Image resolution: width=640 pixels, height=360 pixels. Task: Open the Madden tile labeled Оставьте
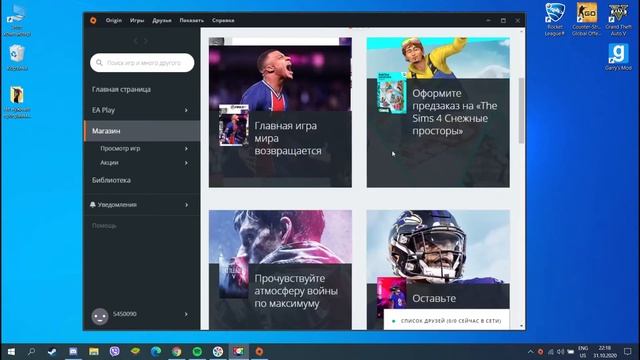pos(438,261)
